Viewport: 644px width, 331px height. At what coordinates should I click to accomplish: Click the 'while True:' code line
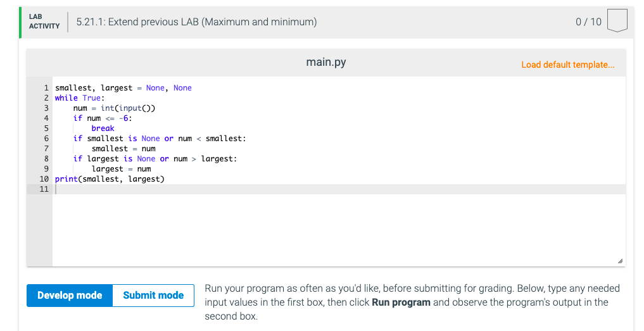tap(80, 98)
